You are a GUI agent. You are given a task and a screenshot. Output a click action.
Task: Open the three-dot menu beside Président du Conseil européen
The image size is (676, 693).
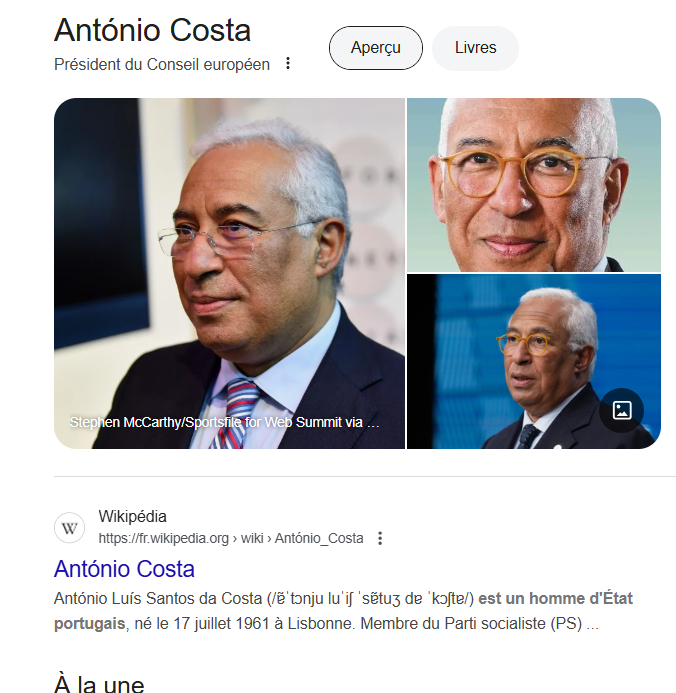click(x=288, y=63)
